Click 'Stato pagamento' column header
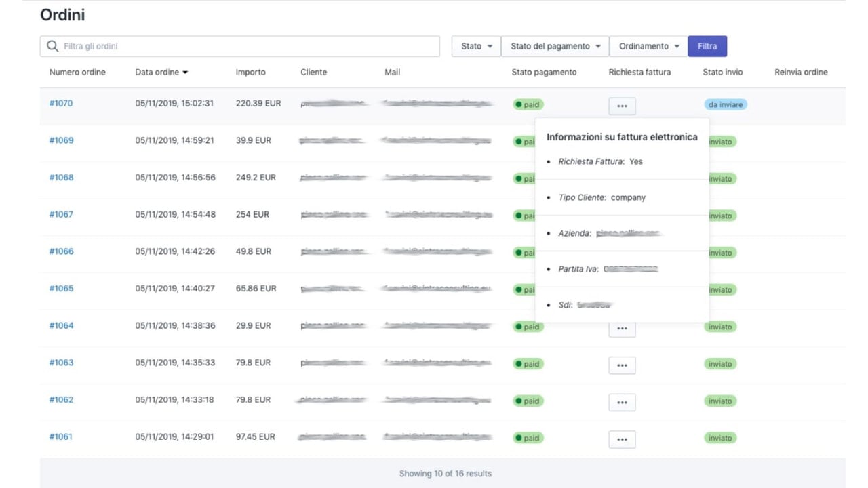The height and width of the screenshot is (488, 868). [545, 72]
